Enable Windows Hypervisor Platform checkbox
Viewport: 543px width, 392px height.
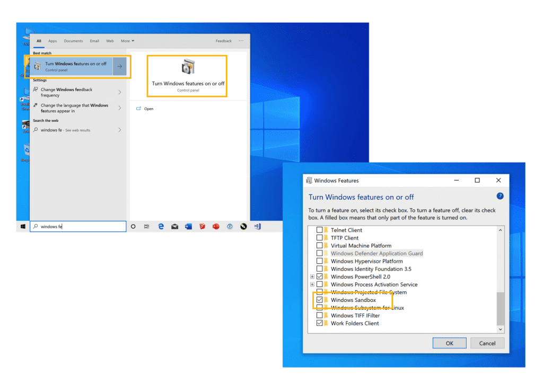tap(319, 261)
